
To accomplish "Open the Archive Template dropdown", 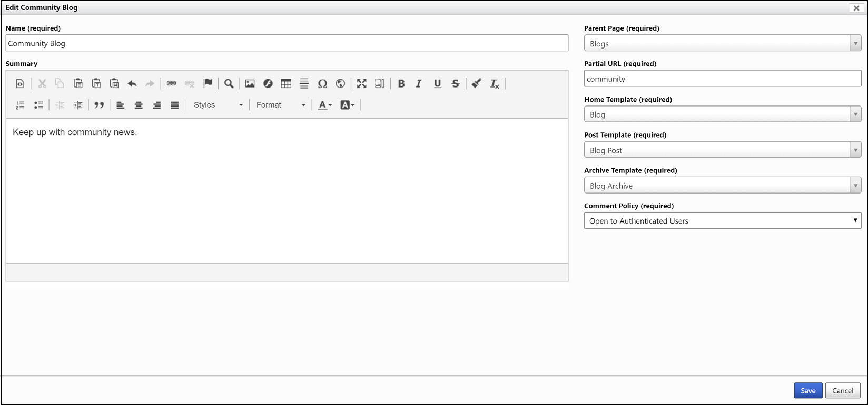I will pos(723,186).
